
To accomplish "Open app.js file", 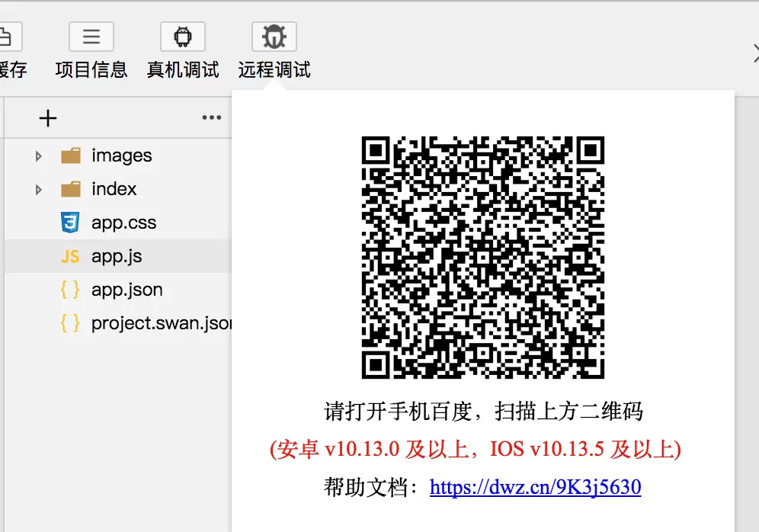I will [118, 256].
